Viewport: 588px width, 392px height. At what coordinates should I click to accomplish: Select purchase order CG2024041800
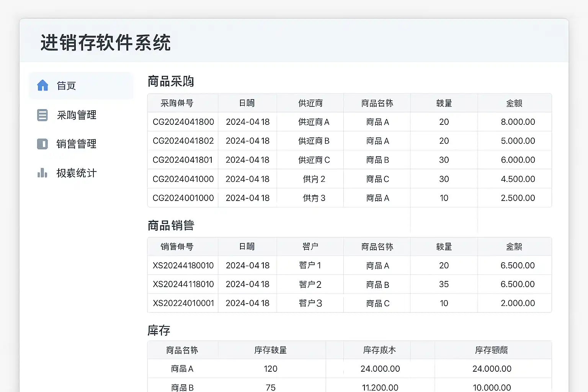tap(183, 122)
